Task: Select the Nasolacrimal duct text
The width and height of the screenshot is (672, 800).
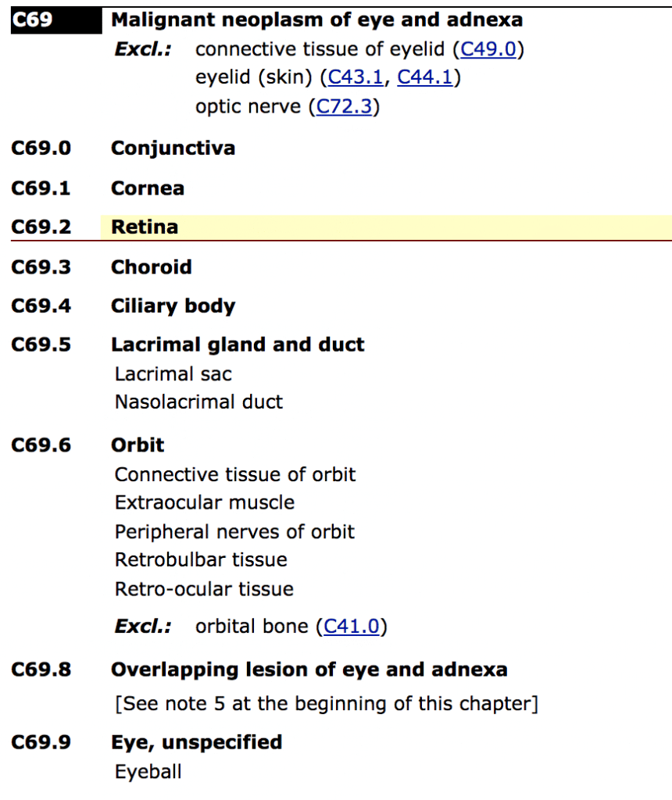Action: (198, 402)
